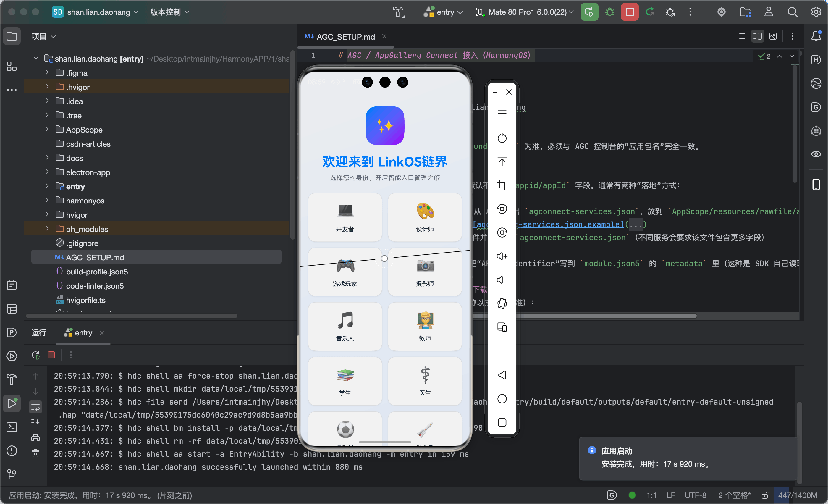
Task: Open the account profile icon
Action: pyautogui.click(x=769, y=12)
